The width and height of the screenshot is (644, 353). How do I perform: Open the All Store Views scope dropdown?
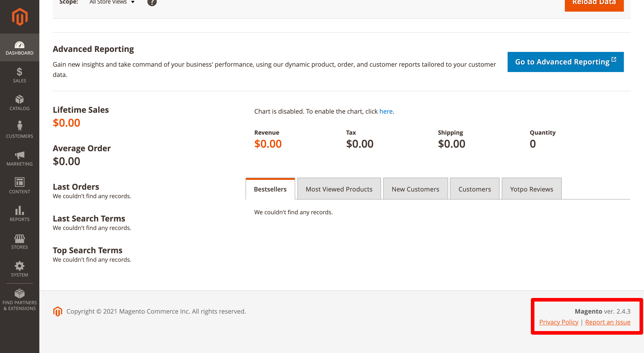[x=112, y=2]
